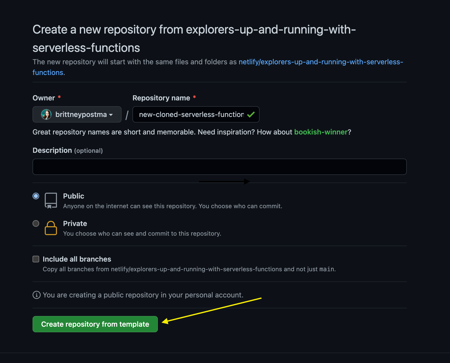450x363 pixels.
Task: Click into the Description input field
Action: pos(219,166)
